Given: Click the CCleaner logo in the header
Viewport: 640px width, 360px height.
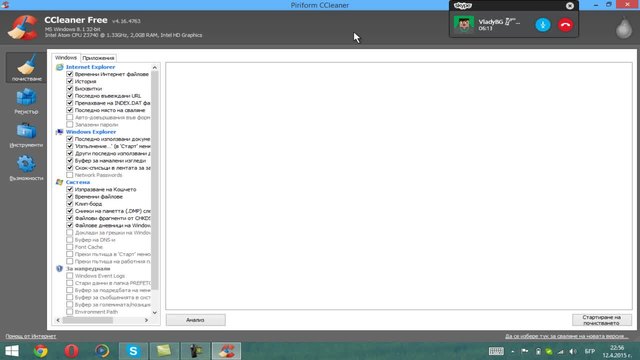Looking at the screenshot, I should click(23, 27).
